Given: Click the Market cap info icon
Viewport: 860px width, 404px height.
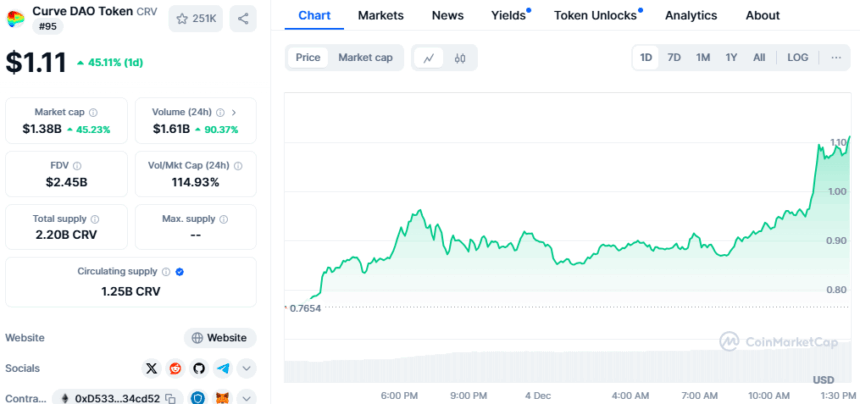Looking at the screenshot, I should [x=93, y=112].
